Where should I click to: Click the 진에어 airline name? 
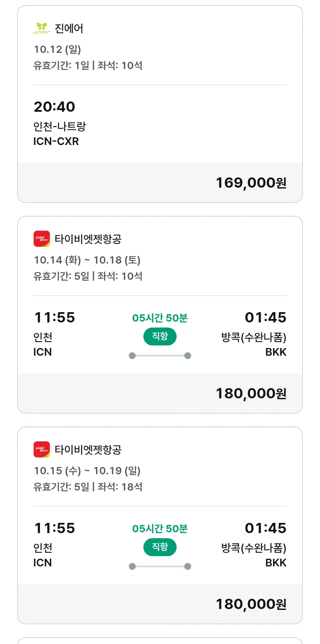[x=69, y=29]
